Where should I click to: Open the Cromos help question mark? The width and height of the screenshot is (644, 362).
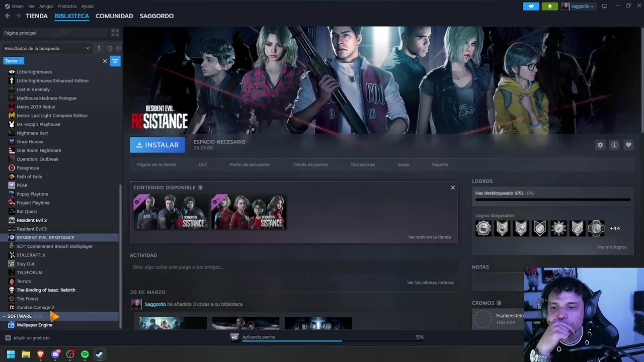coord(499,303)
